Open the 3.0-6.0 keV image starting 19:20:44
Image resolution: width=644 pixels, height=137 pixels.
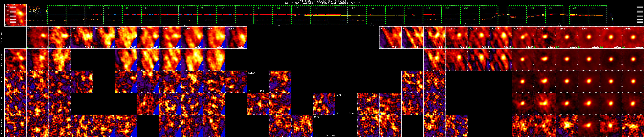412,37
